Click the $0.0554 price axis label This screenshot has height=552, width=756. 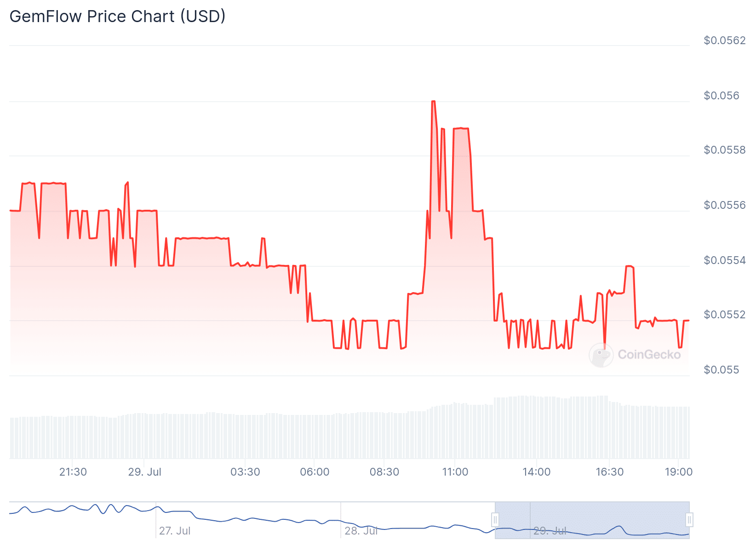coord(725,260)
